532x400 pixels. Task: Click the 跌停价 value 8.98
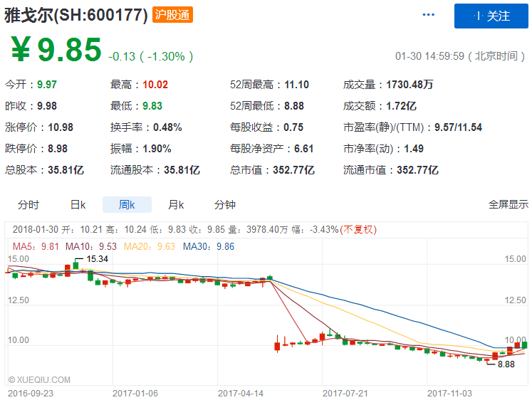tap(58, 149)
